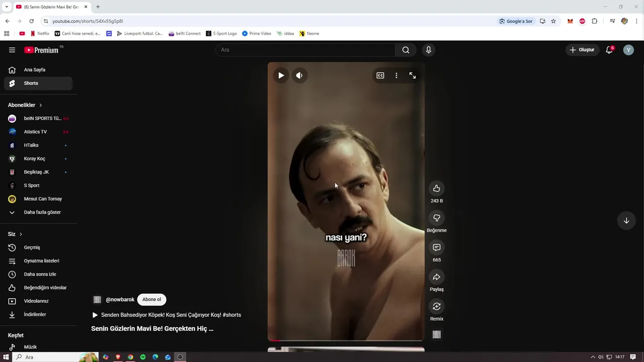Open the MetaMask extension

pyautogui.click(x=570, y=21)
